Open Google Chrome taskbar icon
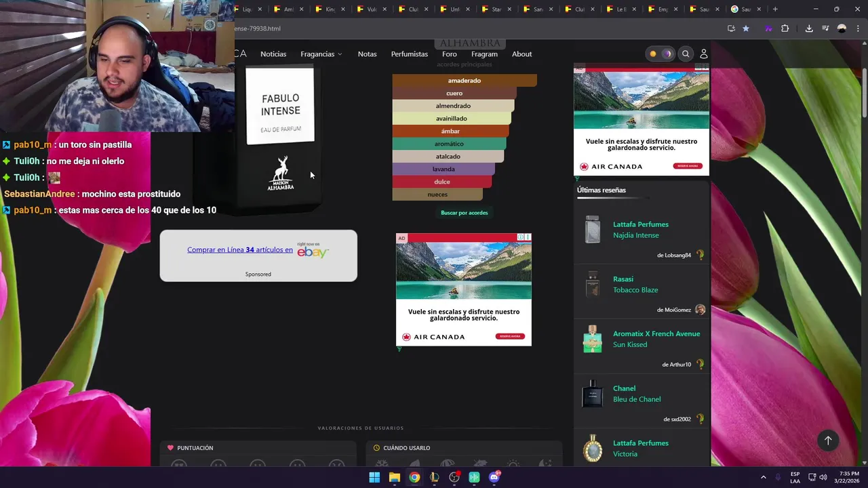This screenshot has height=488, width=868. [414, 477]
